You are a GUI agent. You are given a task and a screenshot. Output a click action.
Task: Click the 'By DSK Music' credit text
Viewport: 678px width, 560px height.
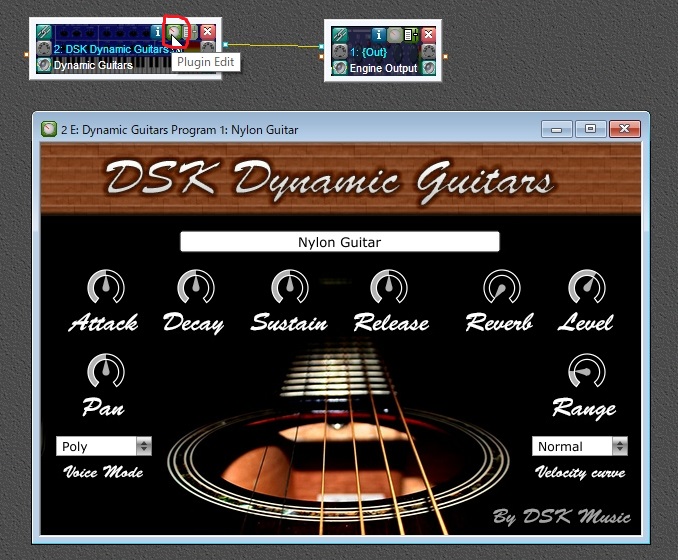tap(561, 516)
